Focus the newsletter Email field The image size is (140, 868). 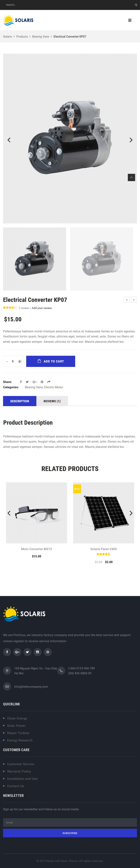pyautogui.click(x=70, y=822)
